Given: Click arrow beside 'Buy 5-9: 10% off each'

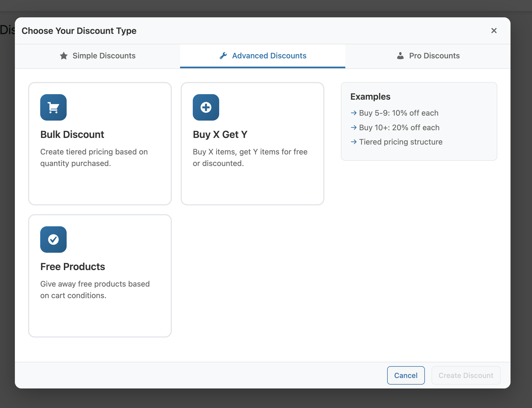Looking at the screenshot, I should [354, 113].
